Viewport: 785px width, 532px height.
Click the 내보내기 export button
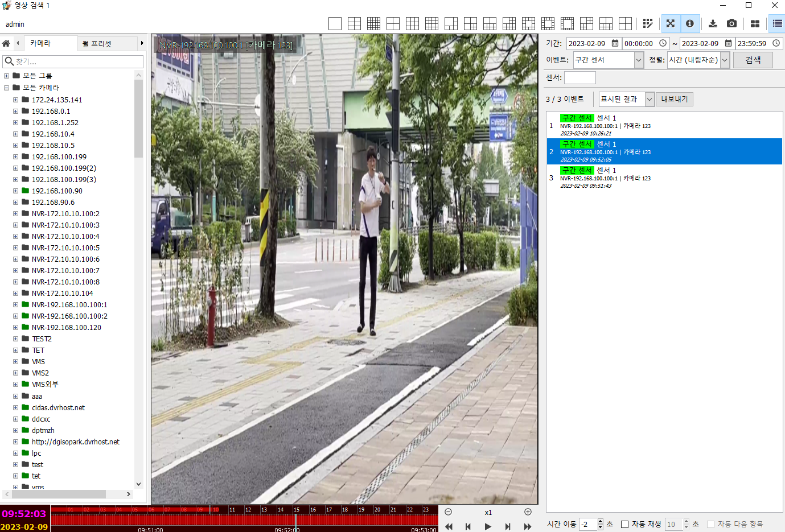click(x=674, y=99)
